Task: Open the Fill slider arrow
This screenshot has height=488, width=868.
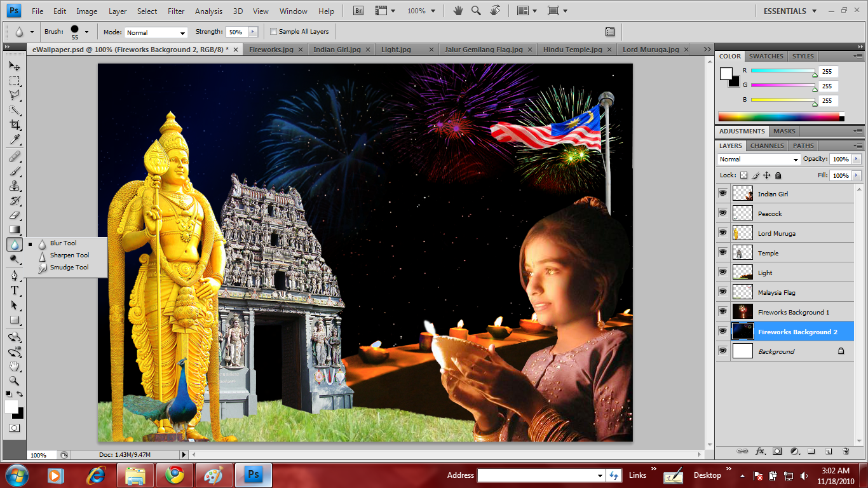Action: (857, 175)
